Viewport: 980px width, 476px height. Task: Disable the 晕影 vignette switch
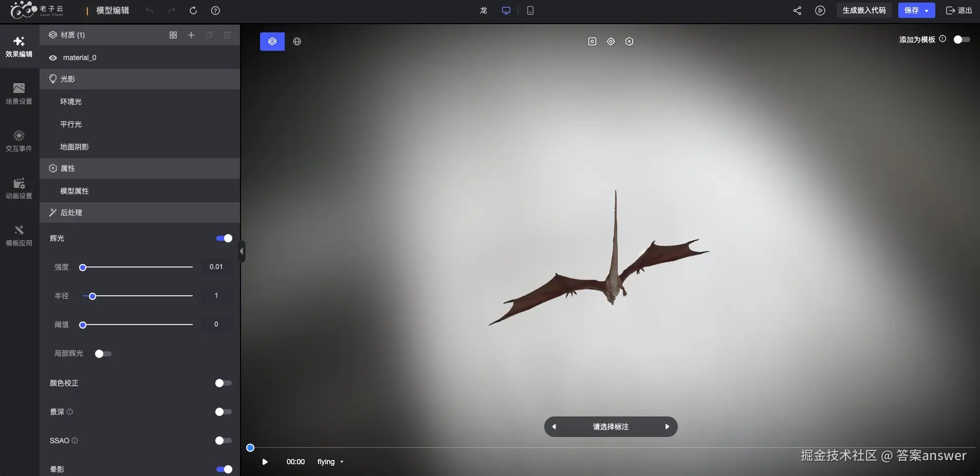point(224,469)
